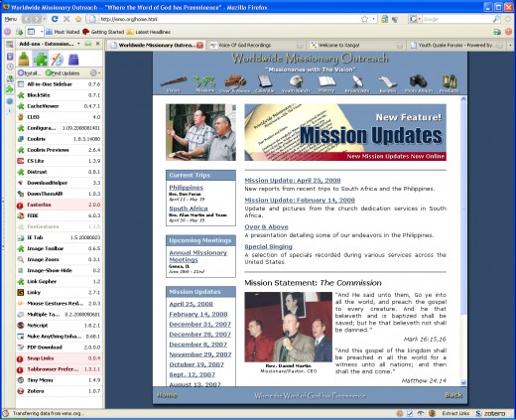Open Mission Update: April 25, 2008
This screenshot has width=516, height=420.
[293, 181]
